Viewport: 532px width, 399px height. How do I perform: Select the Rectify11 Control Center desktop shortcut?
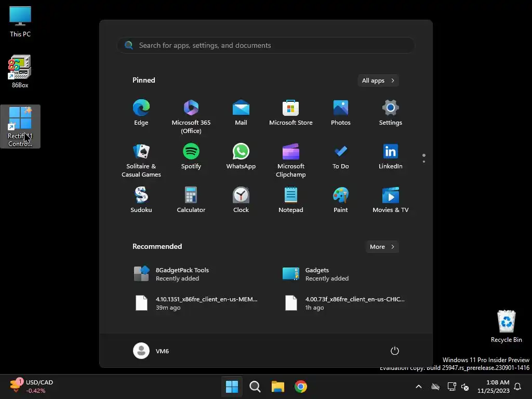(20, 127)
